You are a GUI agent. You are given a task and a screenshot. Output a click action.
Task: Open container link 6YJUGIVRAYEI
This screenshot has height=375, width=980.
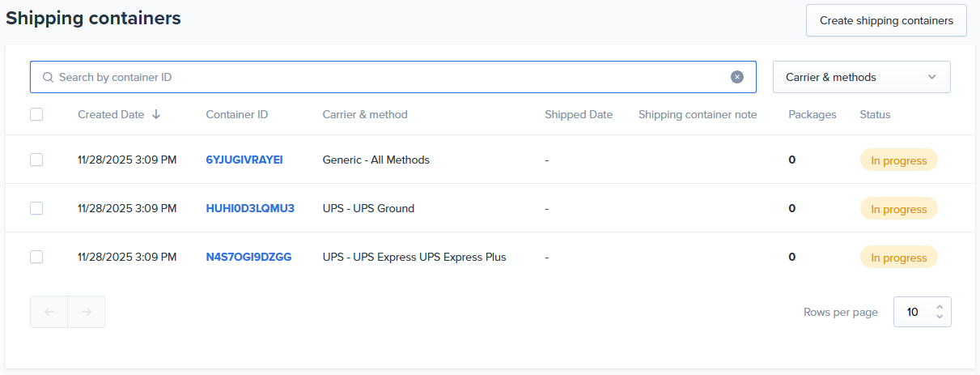tap(244, 160)
